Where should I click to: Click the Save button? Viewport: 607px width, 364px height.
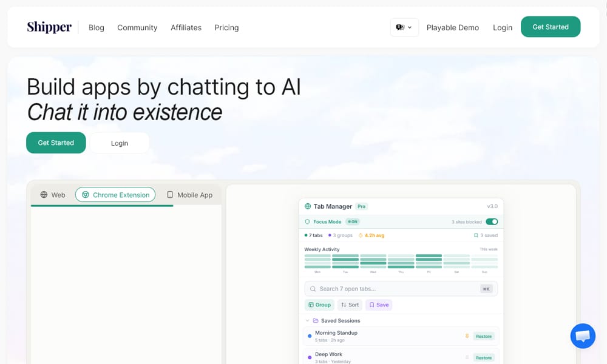(379, 305)
